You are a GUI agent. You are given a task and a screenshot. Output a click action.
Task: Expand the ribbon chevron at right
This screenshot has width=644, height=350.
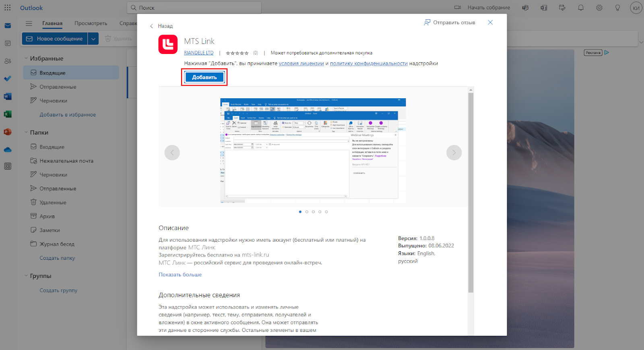641,42
